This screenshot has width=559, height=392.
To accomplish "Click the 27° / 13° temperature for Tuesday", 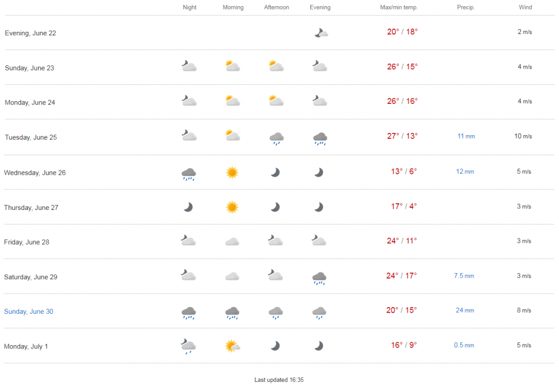I will point(402,136).
